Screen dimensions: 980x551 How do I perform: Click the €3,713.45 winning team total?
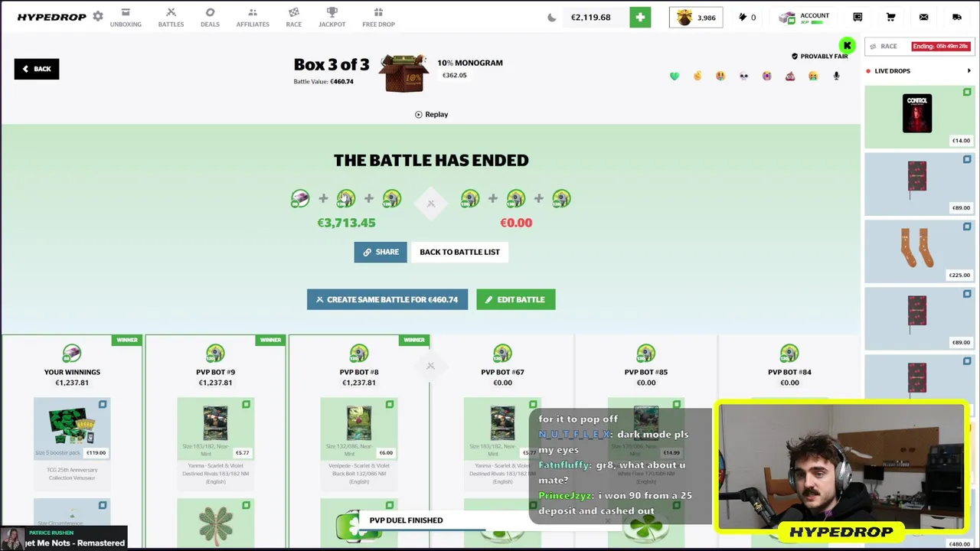(346, 223)
